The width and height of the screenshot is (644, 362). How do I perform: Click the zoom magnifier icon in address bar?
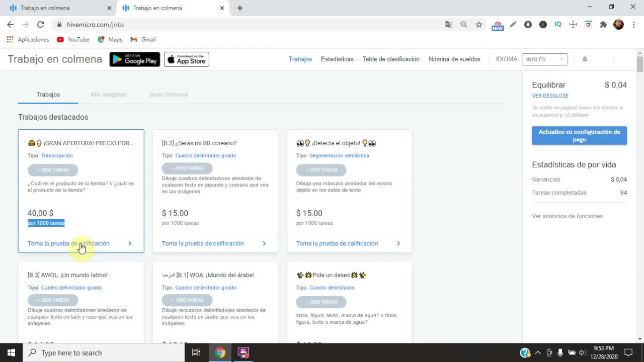(x=464, y=24)
